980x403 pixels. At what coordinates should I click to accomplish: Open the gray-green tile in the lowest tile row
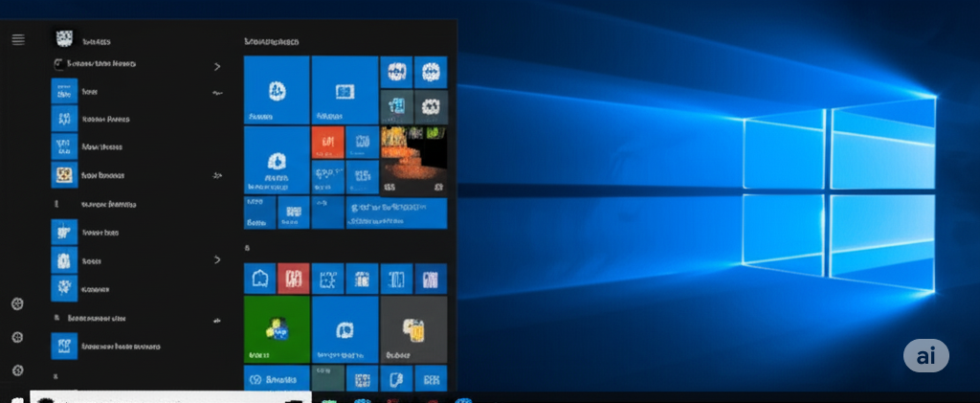click(328, 379)
